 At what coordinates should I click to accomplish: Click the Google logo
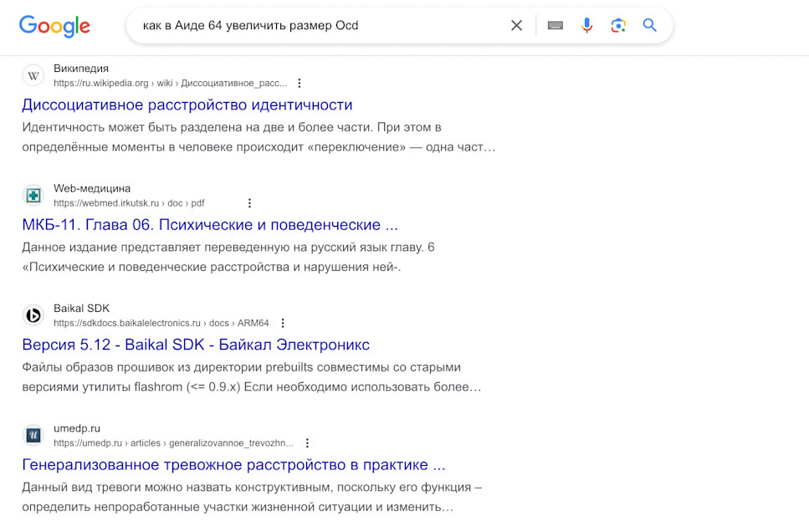tap(54, 26)
